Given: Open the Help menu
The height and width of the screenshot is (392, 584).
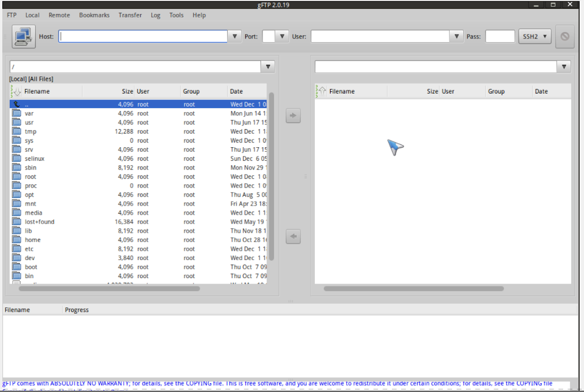Looking at the screenshot, I should coord(199,15).
